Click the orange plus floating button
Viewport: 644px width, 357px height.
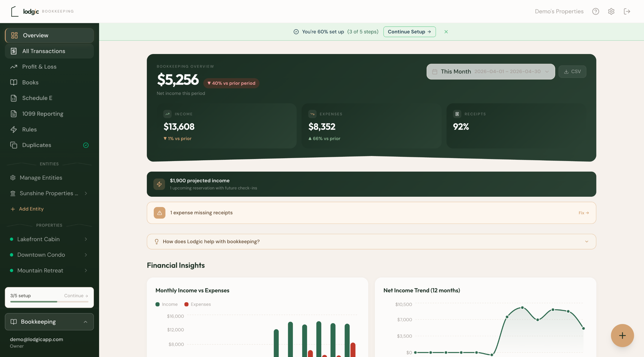pos(622,335)
